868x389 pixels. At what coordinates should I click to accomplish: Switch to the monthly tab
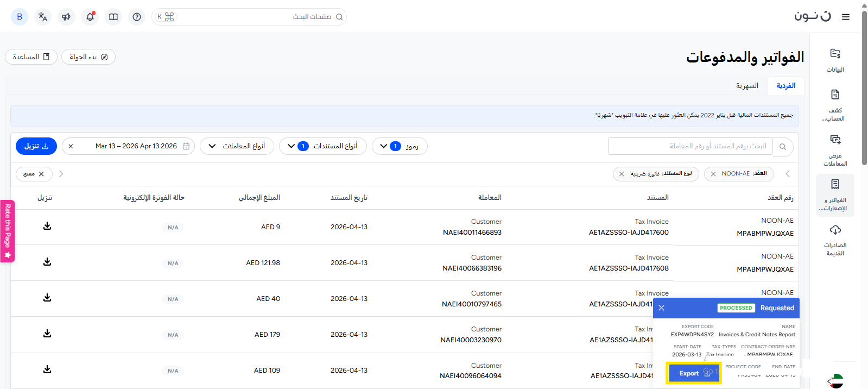[x=747, y=86]
